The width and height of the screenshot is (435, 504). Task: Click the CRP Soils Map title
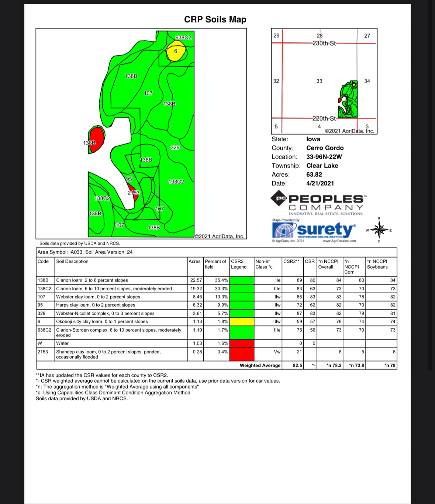(x=215, y=20)
